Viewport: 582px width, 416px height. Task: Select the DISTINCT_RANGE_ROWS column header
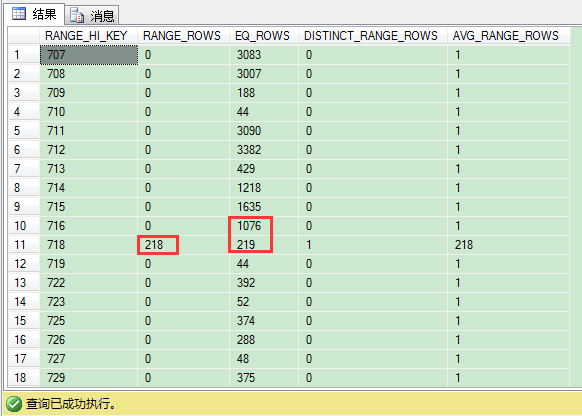point(373,36)
